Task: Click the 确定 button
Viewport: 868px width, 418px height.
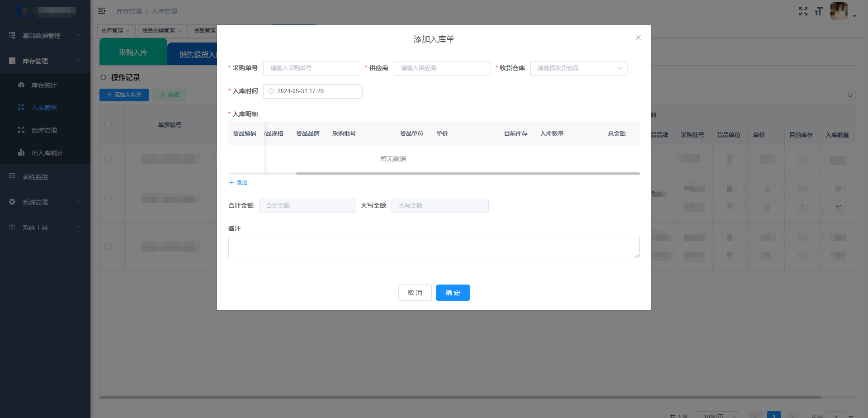Action: [453, 293]
